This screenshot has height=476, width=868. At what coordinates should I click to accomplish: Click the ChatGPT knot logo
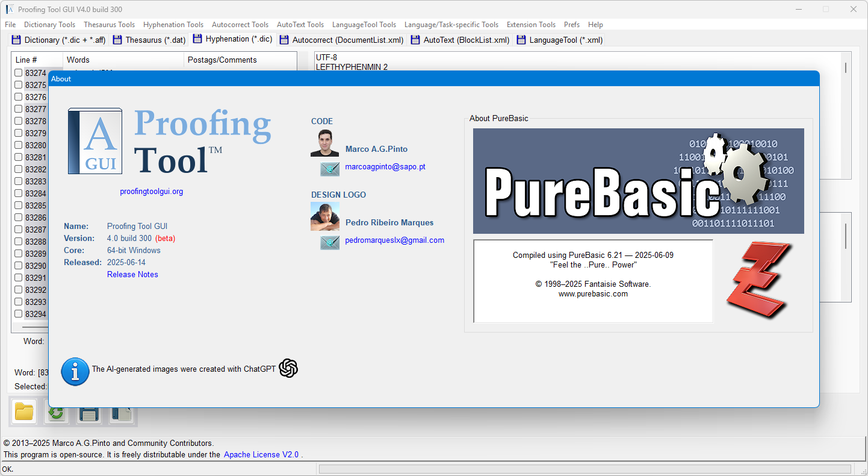pos(288,368)
